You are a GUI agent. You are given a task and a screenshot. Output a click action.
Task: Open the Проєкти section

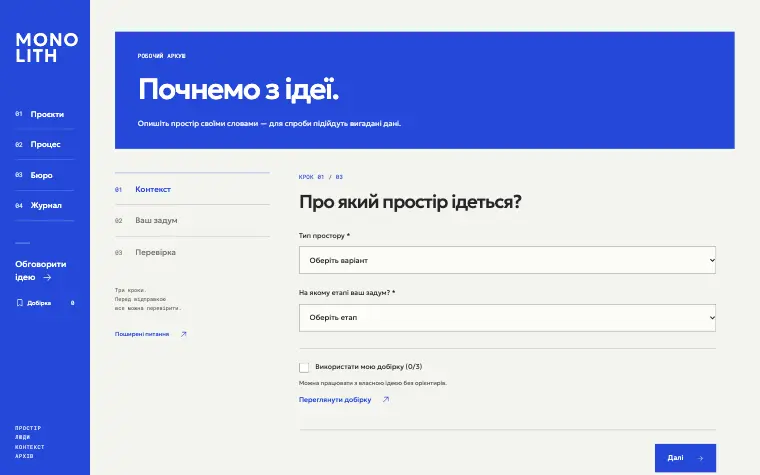click(45, 114)
